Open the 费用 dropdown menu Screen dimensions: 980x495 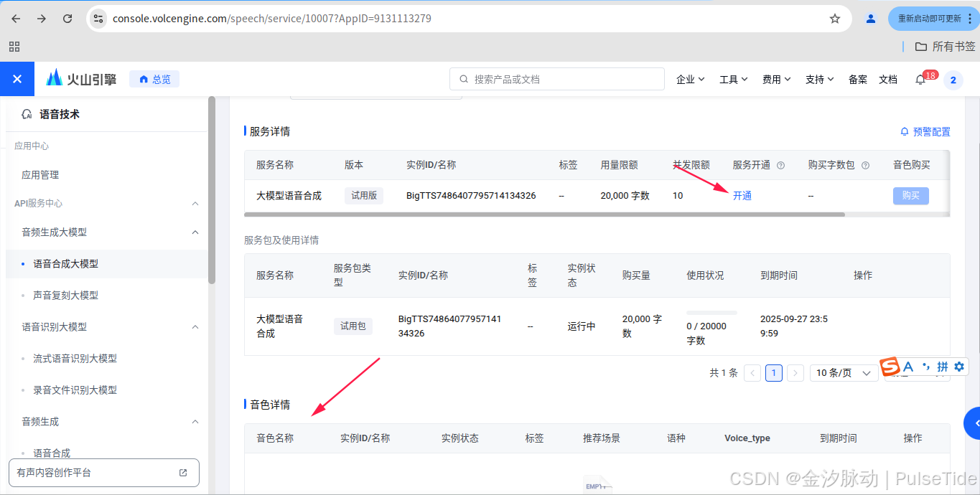point(776,80)
